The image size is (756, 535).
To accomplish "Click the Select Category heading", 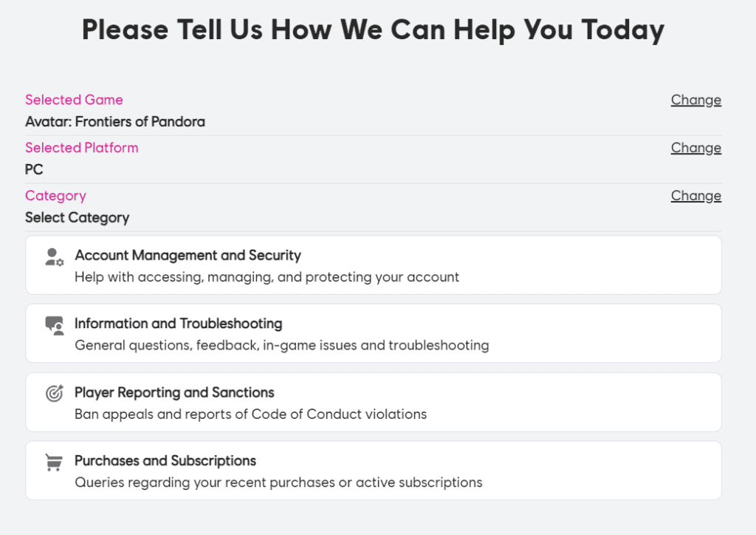I will [77, 217].
